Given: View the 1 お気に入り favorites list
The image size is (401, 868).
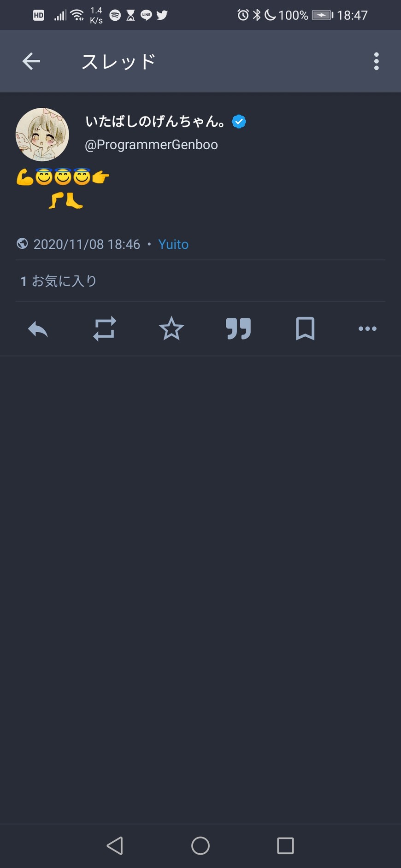Looking at the screenshot, I should [59, 281].
